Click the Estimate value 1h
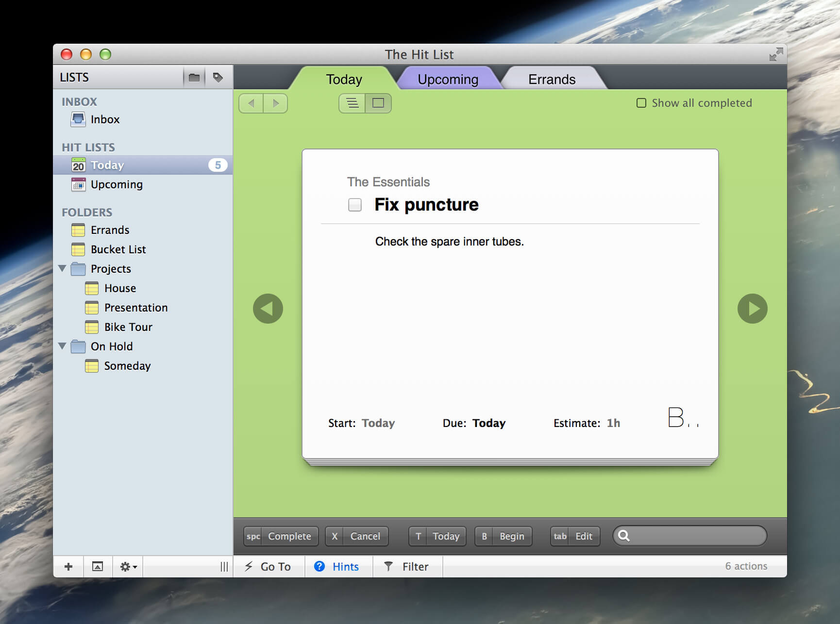The image size is (840, 624). [x=613, y=423]
